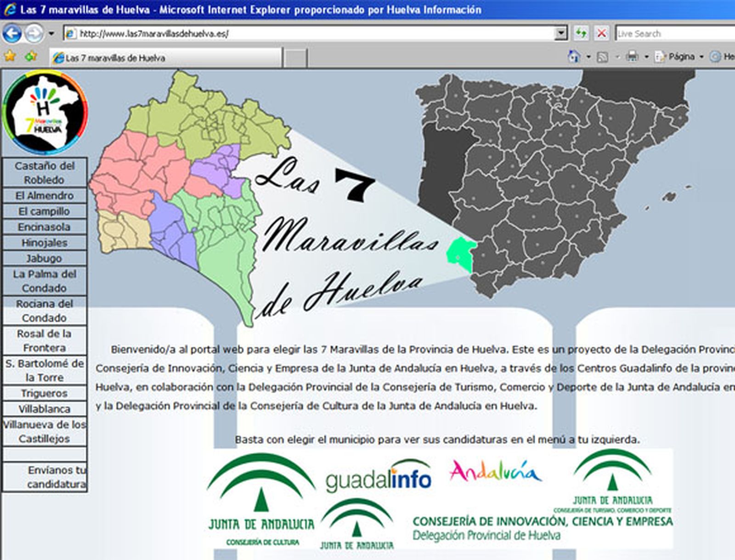Image resolution: width=735 pixels, height=560 pixels.
Task: Click the Home page icon
Action: [574, 57]
